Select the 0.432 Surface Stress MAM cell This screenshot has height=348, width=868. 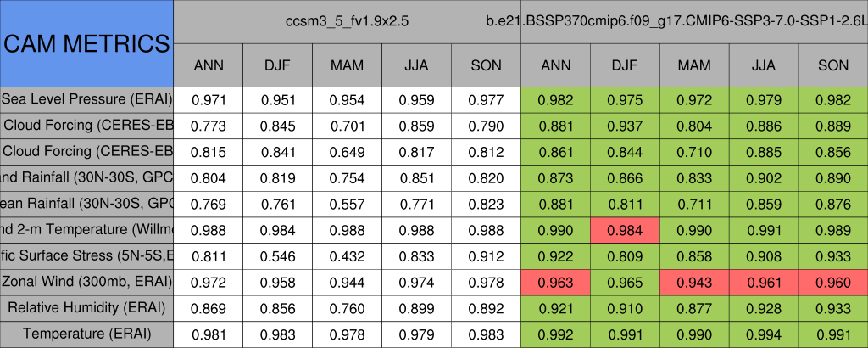point(347,255)
